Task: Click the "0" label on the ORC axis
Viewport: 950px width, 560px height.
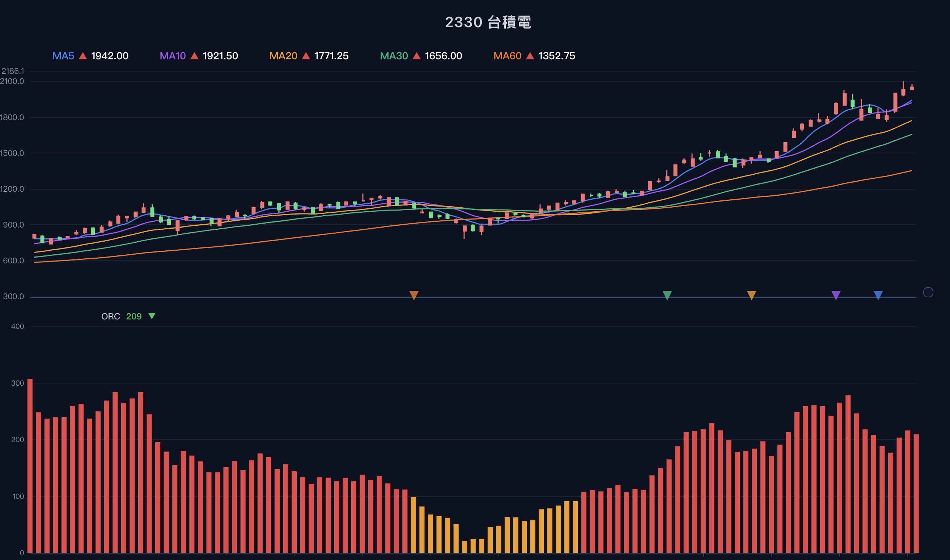Action: (x=22, y=553)
